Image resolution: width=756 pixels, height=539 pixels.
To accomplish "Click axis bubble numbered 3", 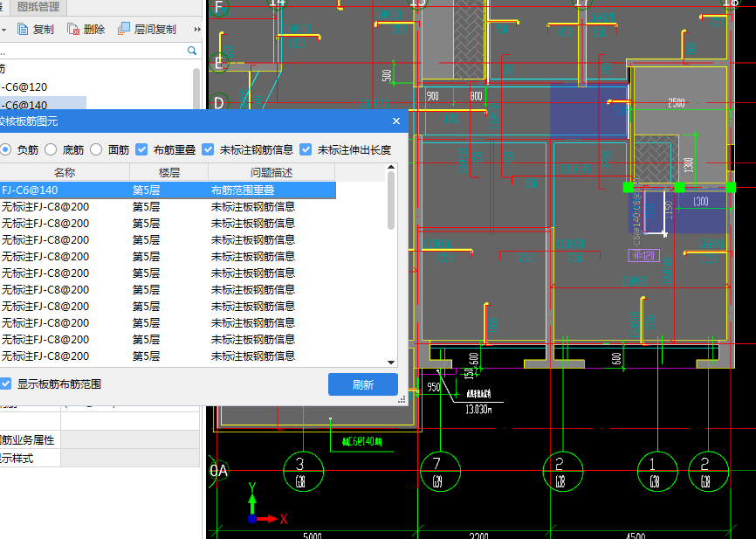I will 303,472.
